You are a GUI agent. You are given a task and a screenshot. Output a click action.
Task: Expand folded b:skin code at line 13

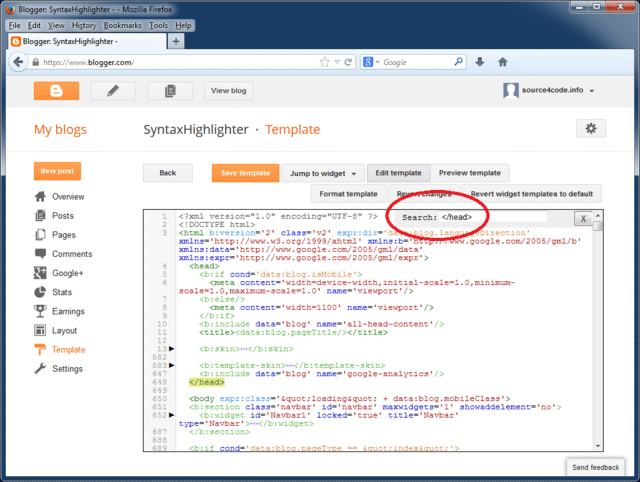tap(171, 349)
